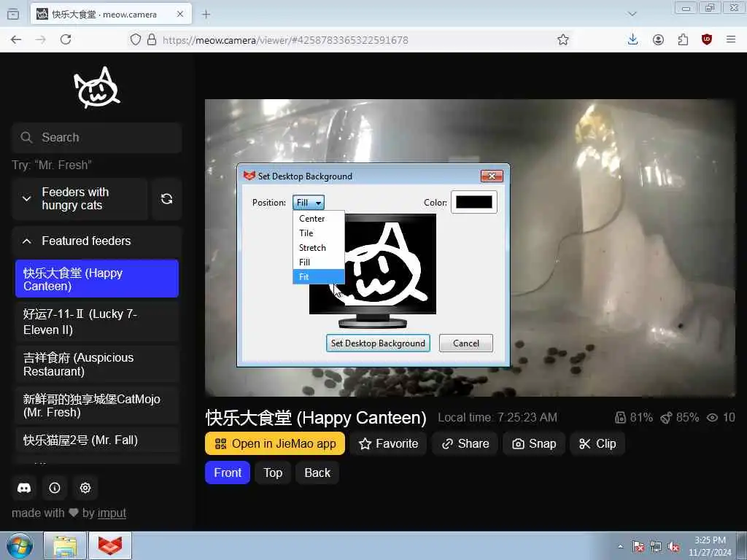Go forward in browser history
747x560 pixels.
pos(41,39)
